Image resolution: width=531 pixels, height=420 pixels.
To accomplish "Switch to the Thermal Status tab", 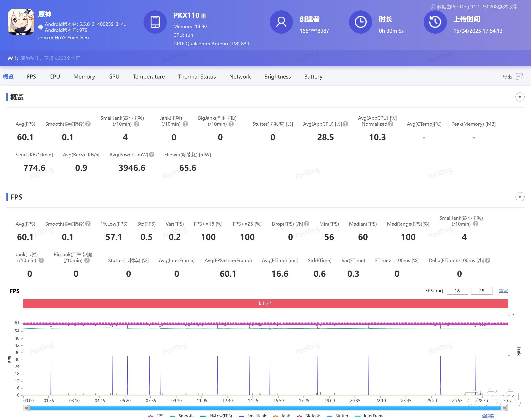I will pyautogui.click(x=197, y=77).
